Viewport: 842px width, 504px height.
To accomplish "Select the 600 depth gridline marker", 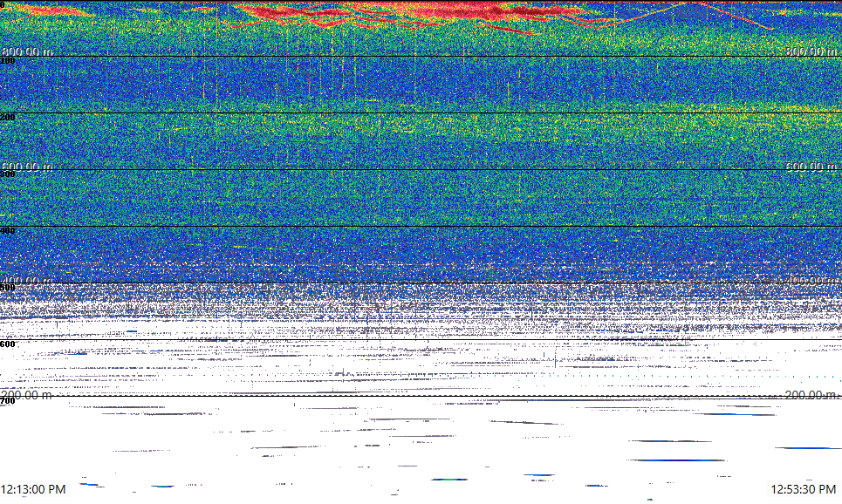I will click(x=8, y=344).
